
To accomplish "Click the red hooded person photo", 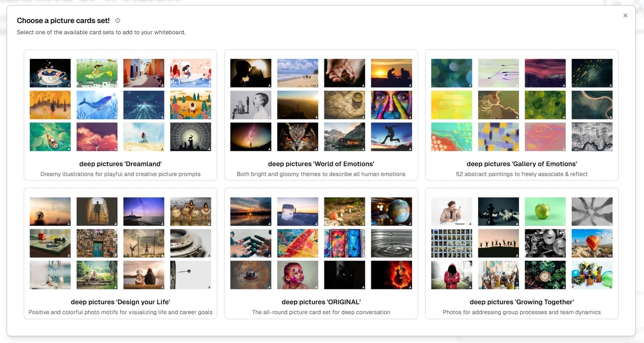I will point(451,275).
